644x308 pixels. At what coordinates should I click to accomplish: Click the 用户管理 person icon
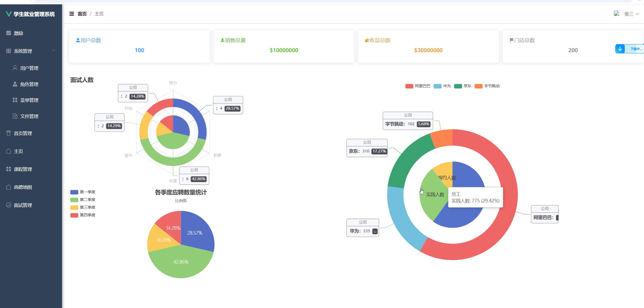pyautogui.click(x=15, y=68)
